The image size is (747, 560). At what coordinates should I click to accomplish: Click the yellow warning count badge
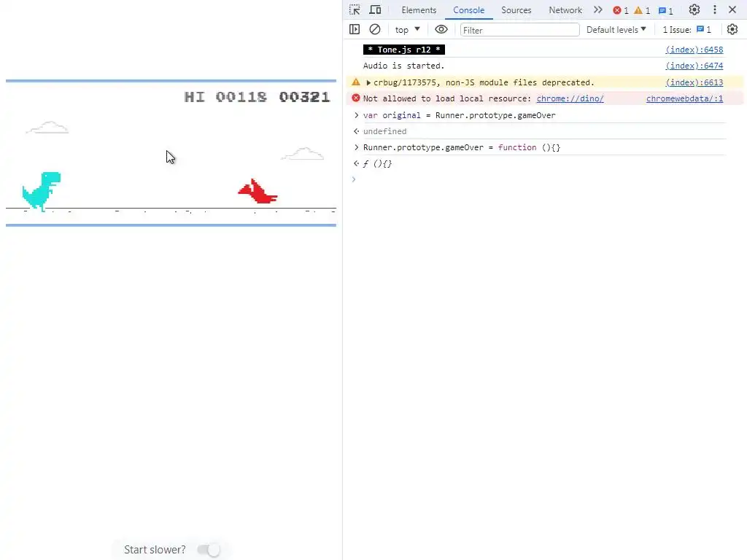tap(642, 10)
